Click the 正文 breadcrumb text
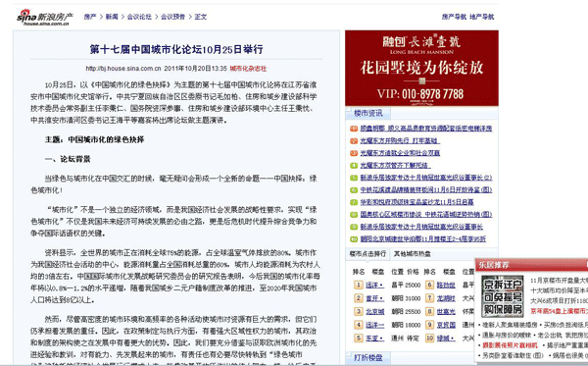The image size is (588, 366). point(201,17)
